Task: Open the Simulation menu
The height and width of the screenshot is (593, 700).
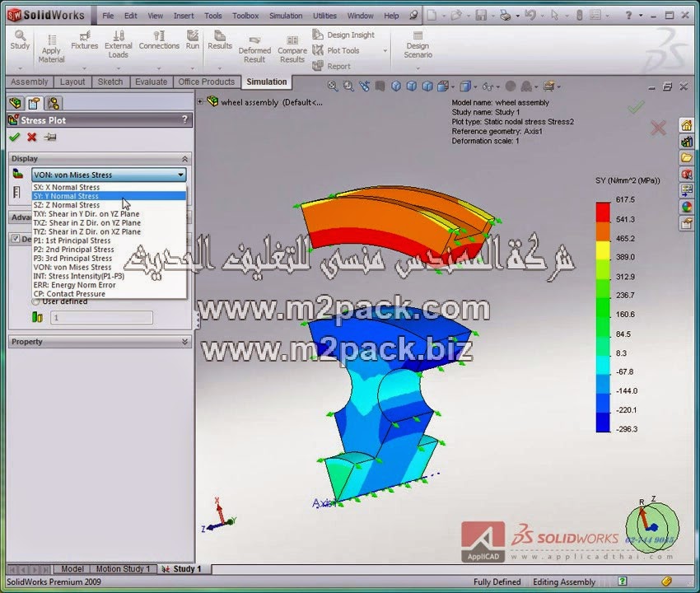Action: (x=286, y=16)
